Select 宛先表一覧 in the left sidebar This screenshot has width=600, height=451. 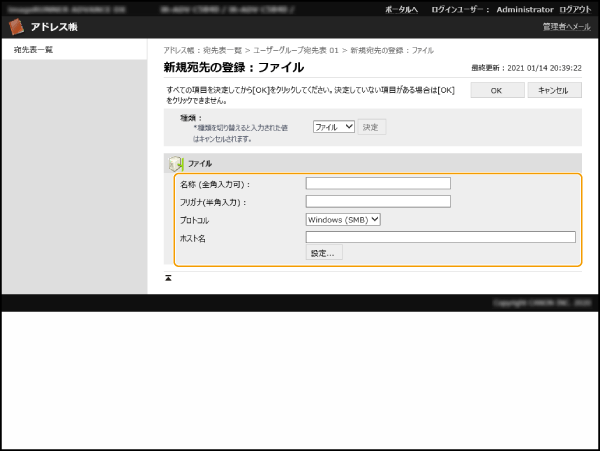pos(34,49)
